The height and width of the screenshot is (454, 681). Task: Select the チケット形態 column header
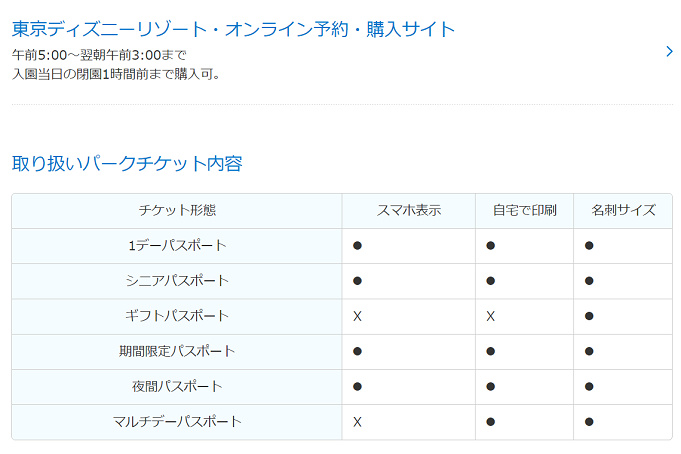177,211
